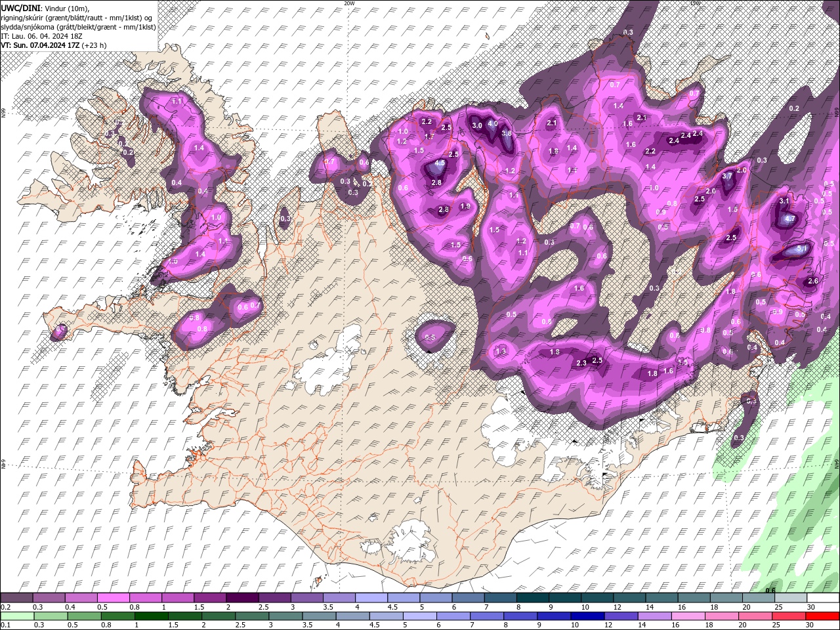This screenshot has height=630, width=840.
Task: Click the 3.0 precipitation value on map
Action: click(x=477, y=125)
